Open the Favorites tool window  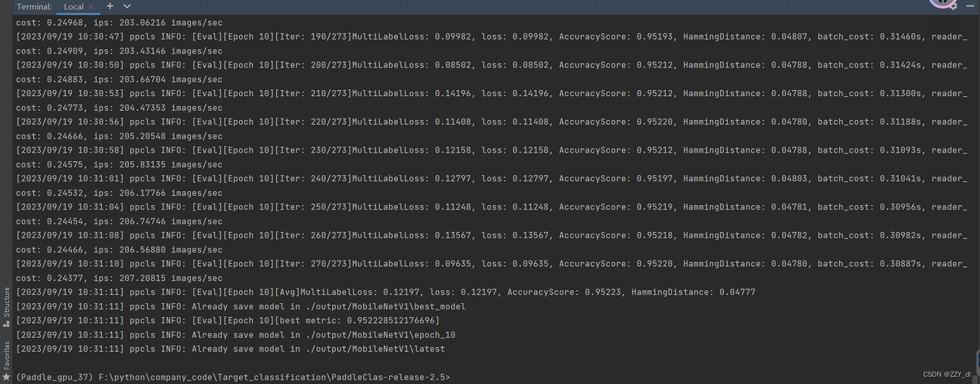tap(6, 360)
